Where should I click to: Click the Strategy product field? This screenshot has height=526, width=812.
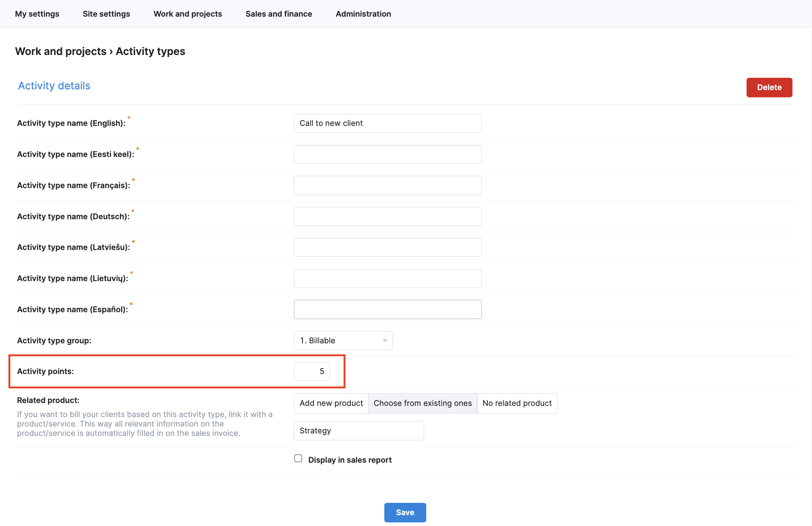(359, 430)
